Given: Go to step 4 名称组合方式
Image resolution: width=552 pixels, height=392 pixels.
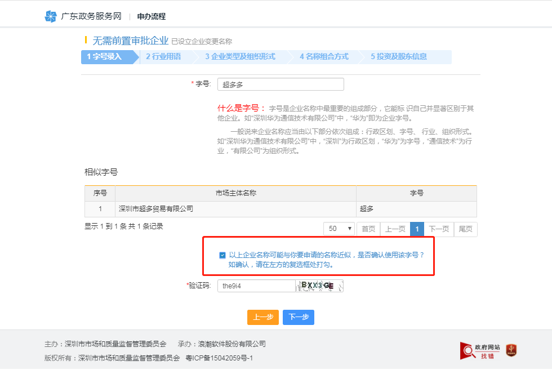Looking at the screenshot, I should 324,57.
